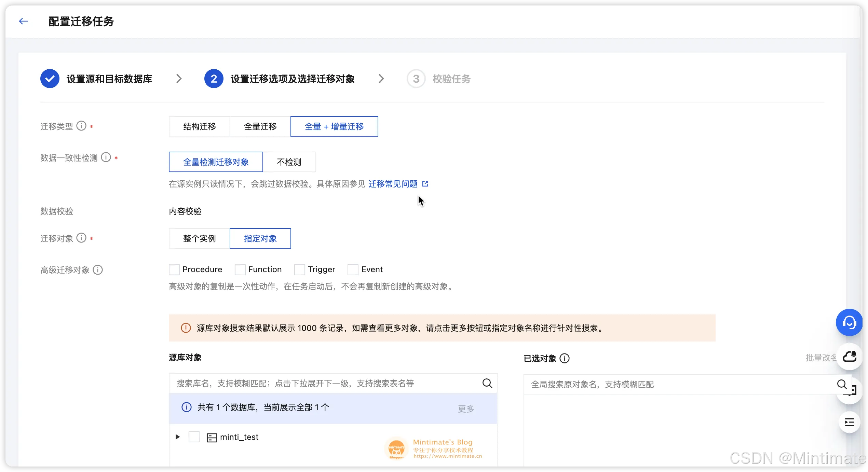Click the 配置迁移任务 page title
Screen dimensions: 868x472
pyautogui.click(x=81, y=22)
